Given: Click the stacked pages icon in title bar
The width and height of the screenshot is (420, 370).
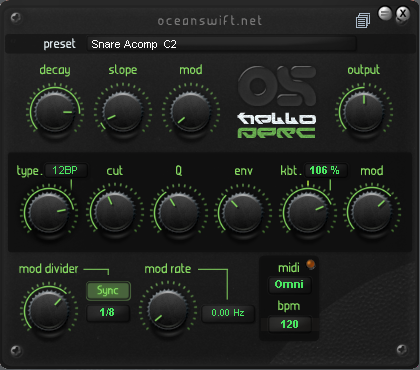Looking at the screenshot, I should (363, 20).
